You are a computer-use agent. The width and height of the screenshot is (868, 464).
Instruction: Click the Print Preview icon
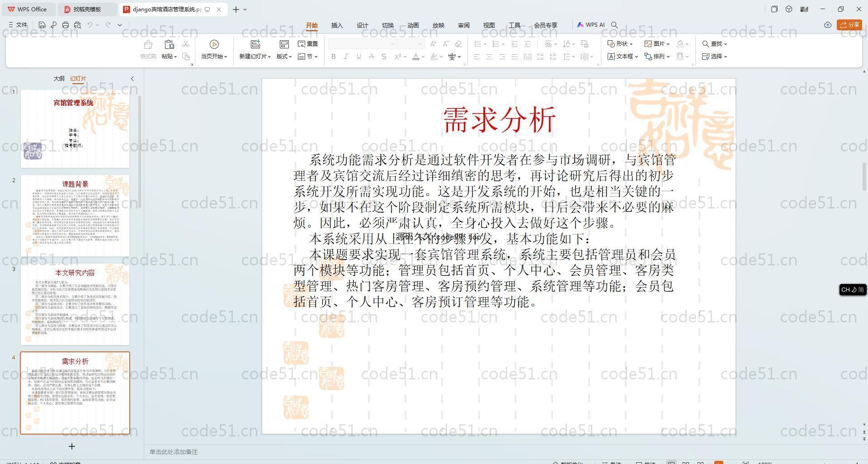click(77, 25)
